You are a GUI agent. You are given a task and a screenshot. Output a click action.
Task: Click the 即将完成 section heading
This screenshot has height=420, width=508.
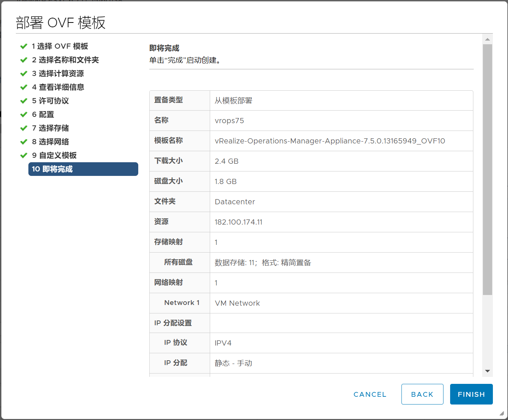[164, 48]
